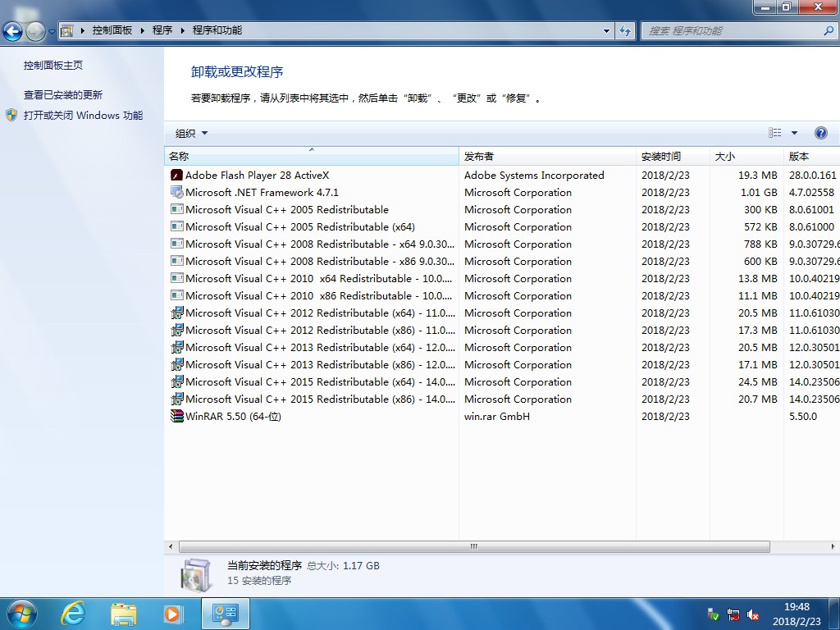Select Adobe Flash Player 28 ActiveX name
This screenshot has height=630, width=840.
click(x=257, y=176)
